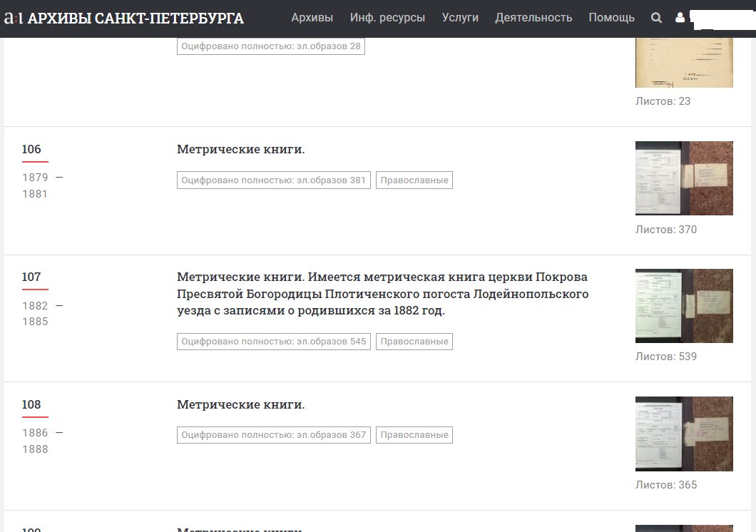The width and height of the screenshot is (756, 532).
Task: Click the year 1886 of record 108
Action: click(35, 433)
